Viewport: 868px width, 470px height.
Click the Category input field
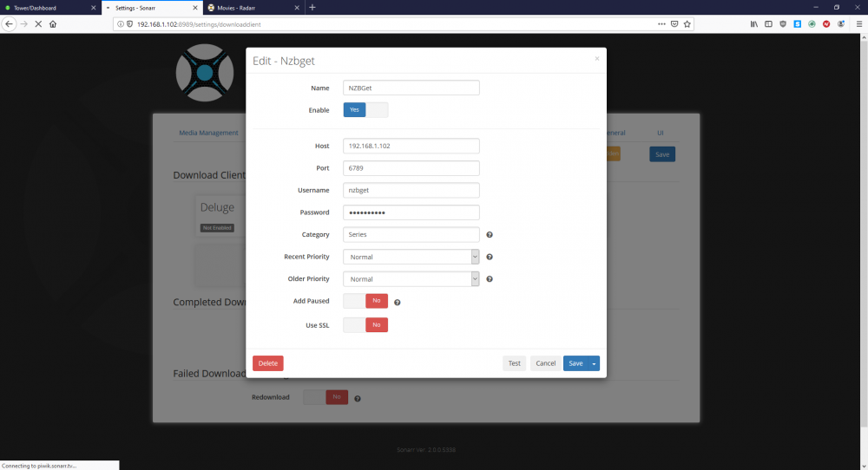click(x=411, y=234)
